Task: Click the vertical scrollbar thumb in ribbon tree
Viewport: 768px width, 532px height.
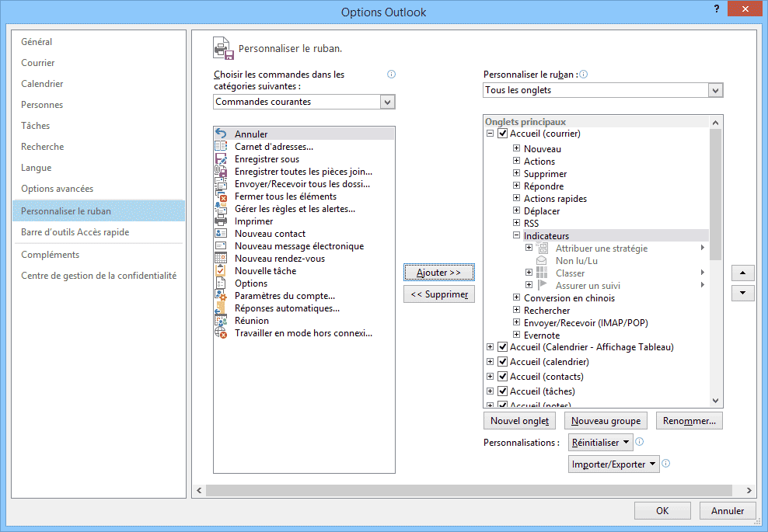Action: pos(716,194)
